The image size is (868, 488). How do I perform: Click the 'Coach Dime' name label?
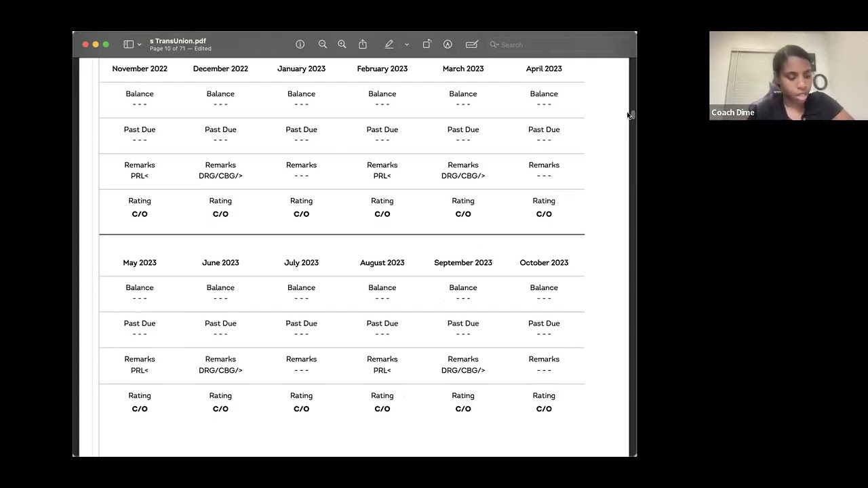tap(732, 113)
